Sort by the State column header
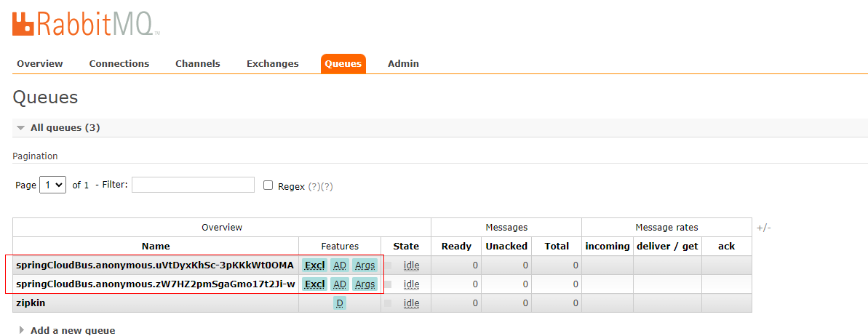This screenshot has height=336, width=868. coord(406,247)
